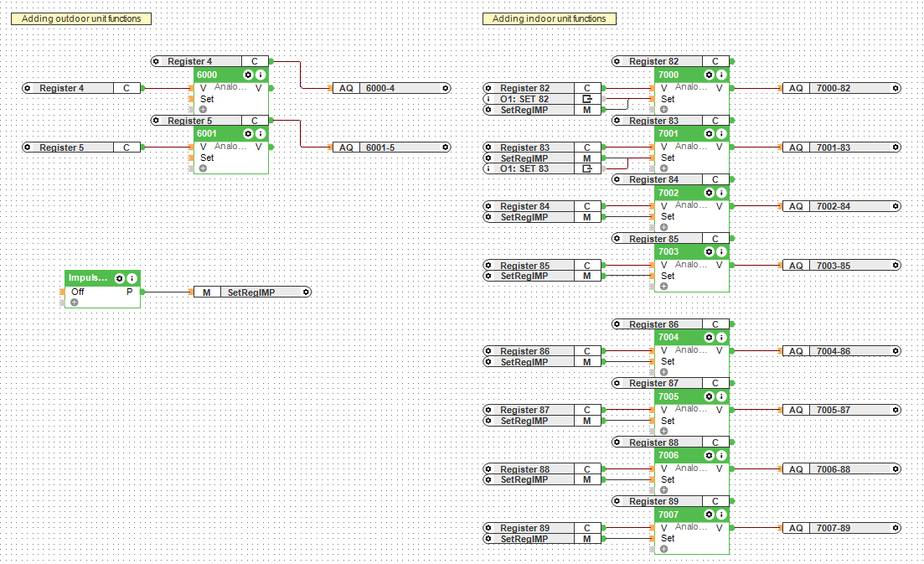Click info icon on block 7000
924x564 pixels.
click(721, 75)
